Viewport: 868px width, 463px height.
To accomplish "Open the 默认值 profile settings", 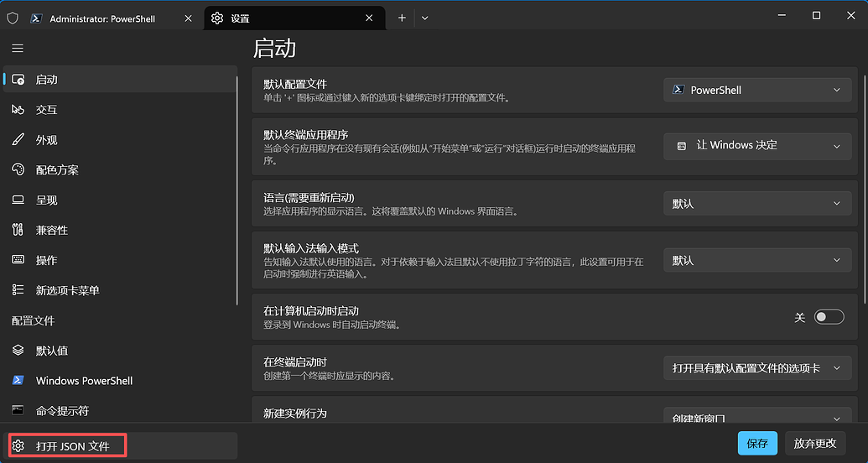I will coord(120,350).
